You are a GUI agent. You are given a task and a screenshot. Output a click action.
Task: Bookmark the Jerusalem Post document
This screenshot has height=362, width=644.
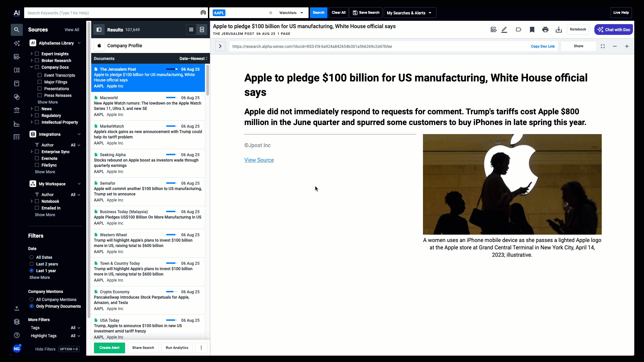coord(532,30)
